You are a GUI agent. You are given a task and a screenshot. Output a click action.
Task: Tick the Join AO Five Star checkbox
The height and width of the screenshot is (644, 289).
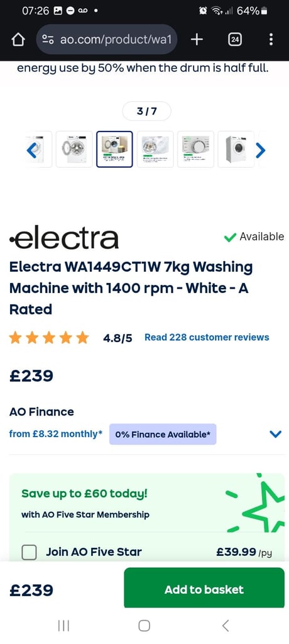tap(29, 552)
